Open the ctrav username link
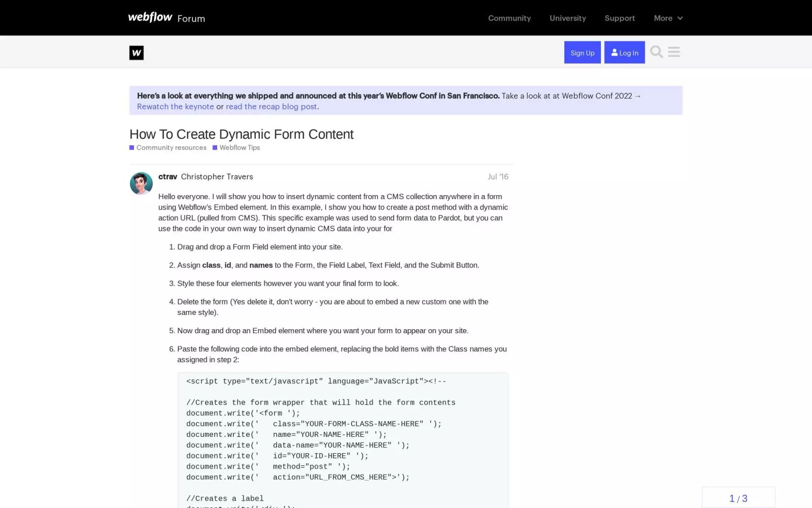The width and height of the screenshot is (812, 508). [167, 176]
